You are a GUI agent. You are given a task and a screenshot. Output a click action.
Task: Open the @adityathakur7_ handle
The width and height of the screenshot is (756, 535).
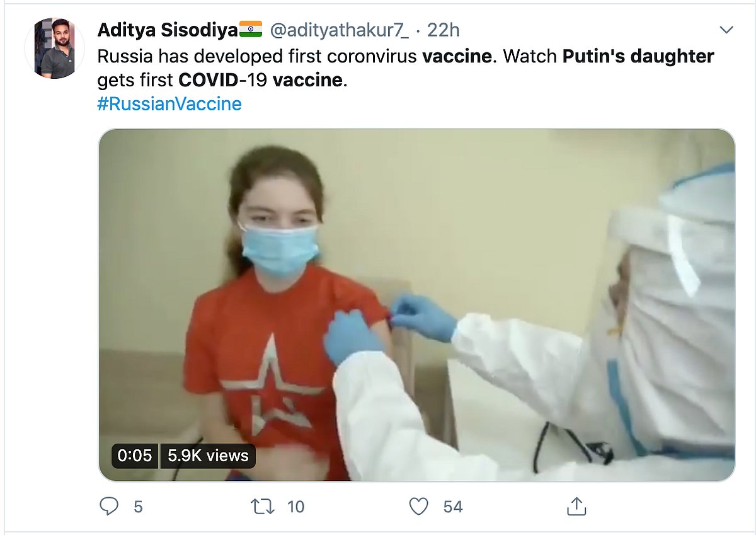tap(339, 29)
